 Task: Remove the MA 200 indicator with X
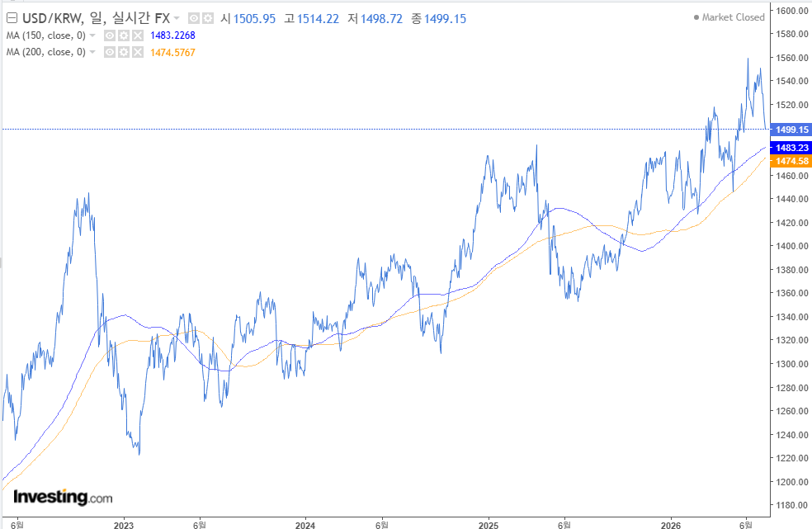tap(137, 52)
